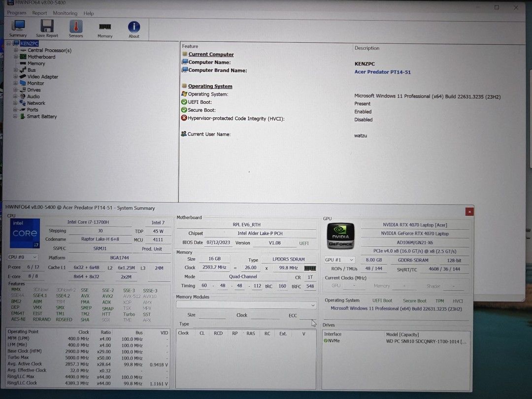This screenshot has width=532, height=399.
Task: Open the Memory Modules dropdown
Action: point(246,305)
